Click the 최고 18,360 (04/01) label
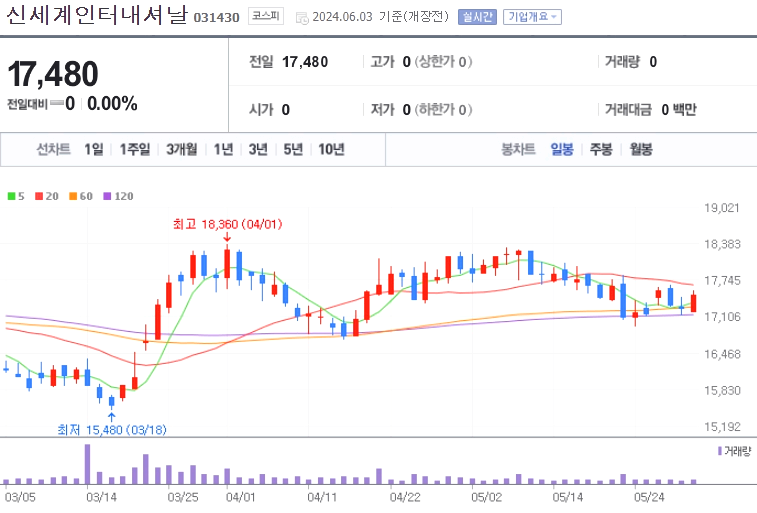Viewport: 757px width, 513px height. (227, 224)
